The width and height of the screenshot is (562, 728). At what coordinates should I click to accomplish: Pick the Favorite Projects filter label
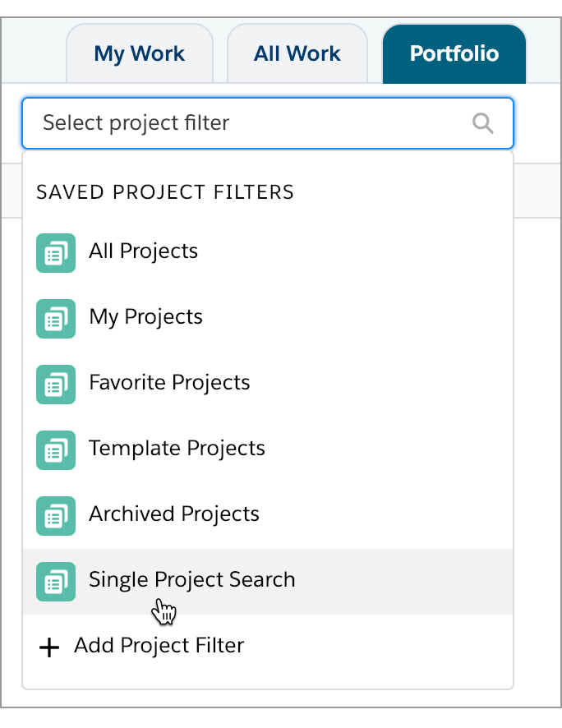[x=169, y=383]
